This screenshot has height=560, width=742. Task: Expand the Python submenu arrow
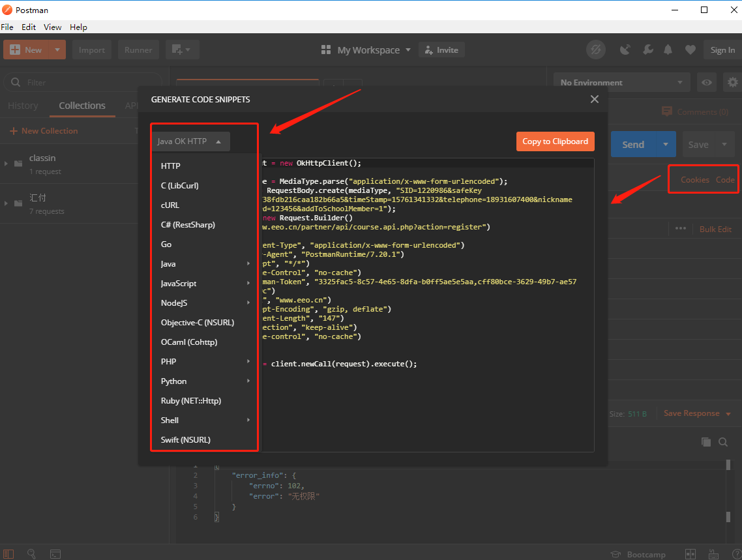[248, 381]
